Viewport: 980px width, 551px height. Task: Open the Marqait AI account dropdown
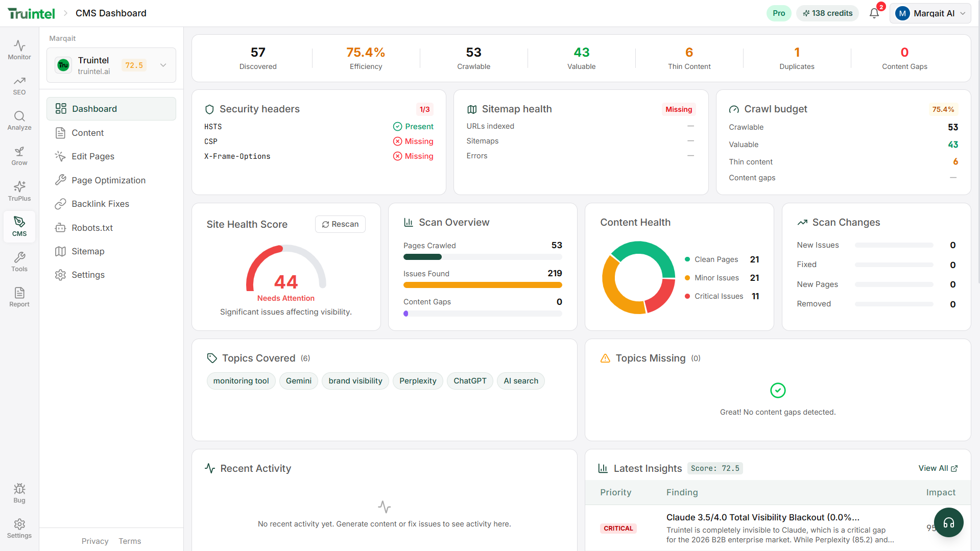[930, 13]
